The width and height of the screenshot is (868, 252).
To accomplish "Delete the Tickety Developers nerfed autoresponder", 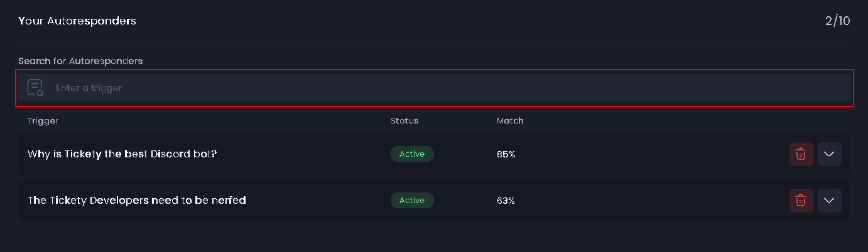I will coord(801,201).
